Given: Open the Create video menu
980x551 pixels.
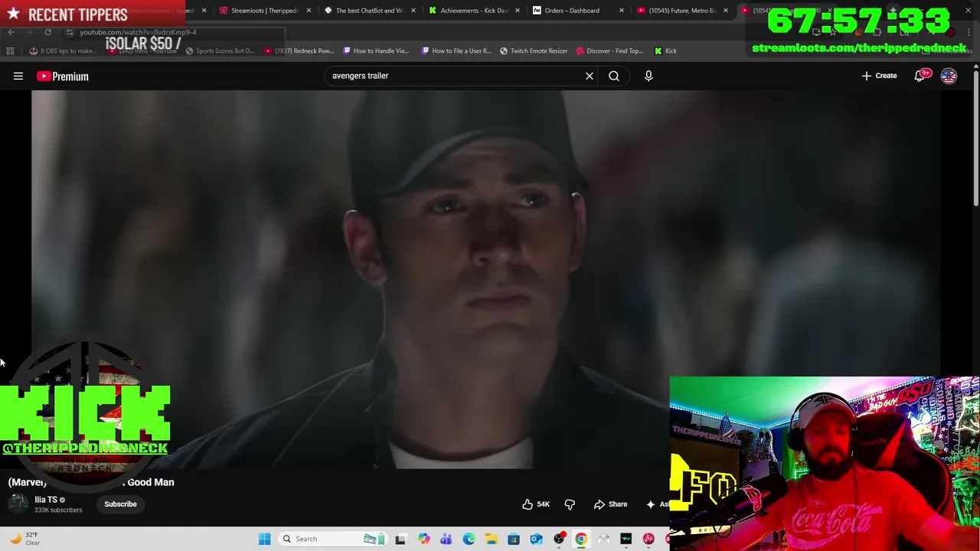Looking at the screenshot, I should [x=879, y=76].
